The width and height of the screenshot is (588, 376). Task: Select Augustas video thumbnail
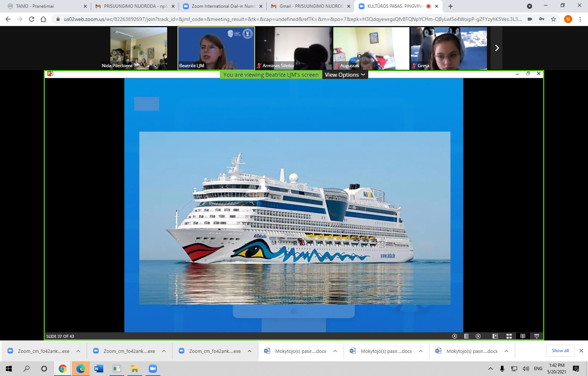pos(371,48)
